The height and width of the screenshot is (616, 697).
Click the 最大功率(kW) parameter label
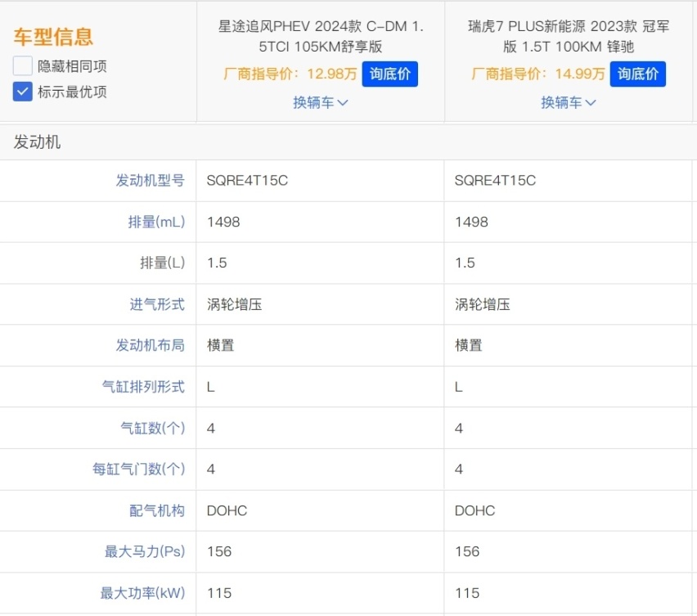142,593
